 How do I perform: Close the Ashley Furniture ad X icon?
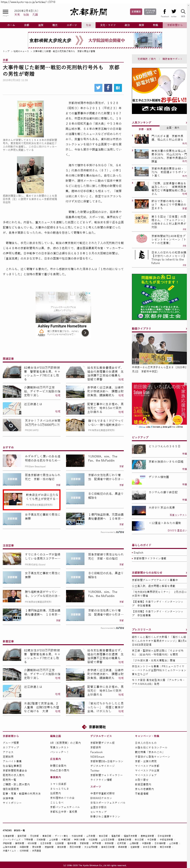89,293
